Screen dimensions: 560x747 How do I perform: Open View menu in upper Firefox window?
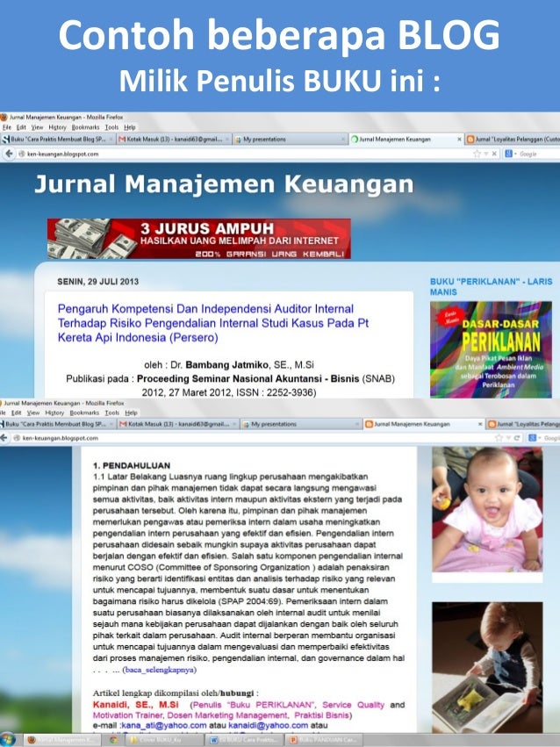(37, 127)
